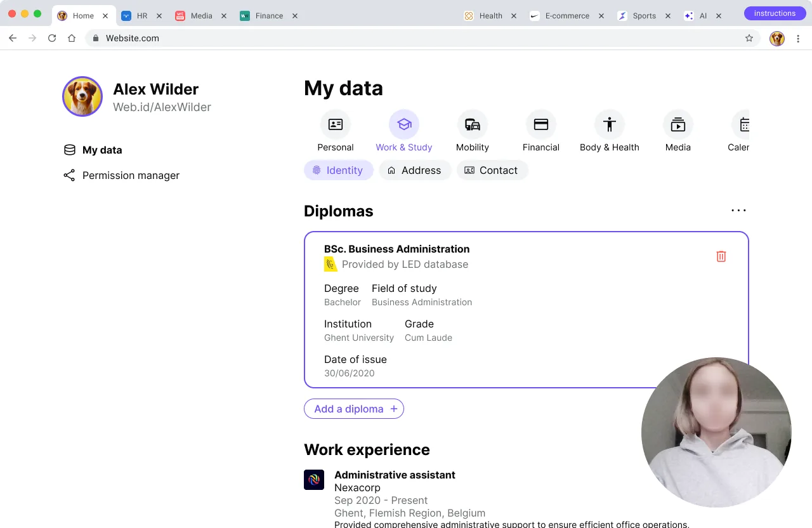This screenshot has width=812, height=528.
Task: Open the Calendar category icon
Action: point(740,124)
